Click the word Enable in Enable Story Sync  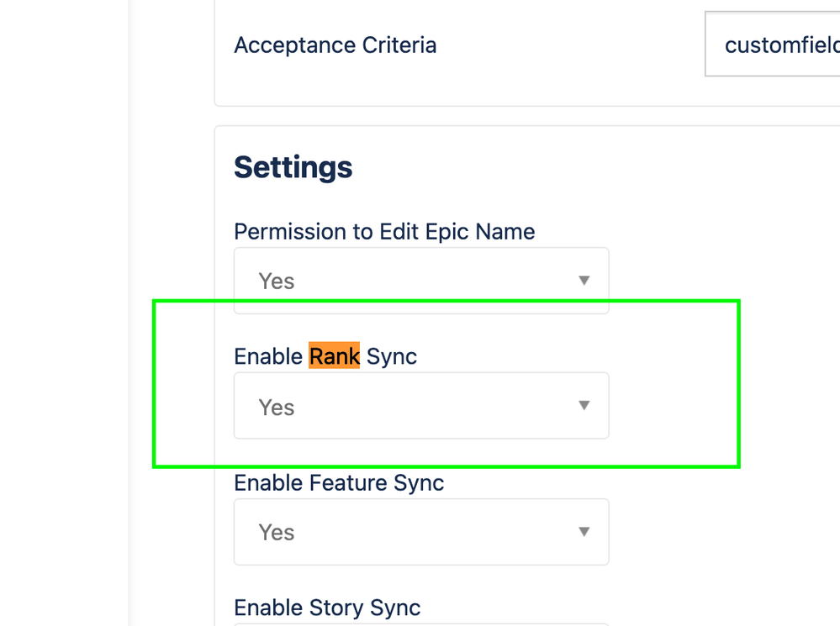point(268,608)
